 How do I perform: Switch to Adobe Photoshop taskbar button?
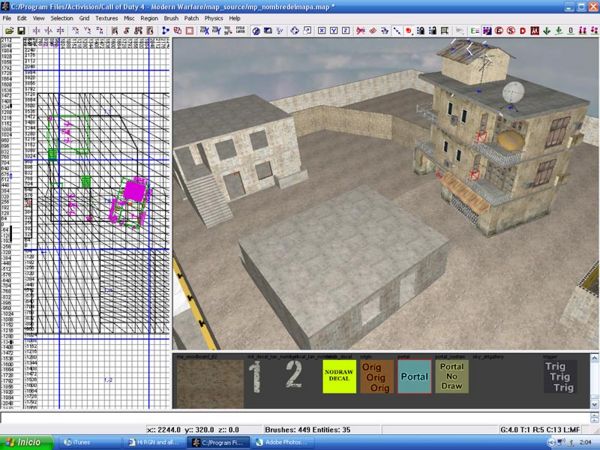284,442
